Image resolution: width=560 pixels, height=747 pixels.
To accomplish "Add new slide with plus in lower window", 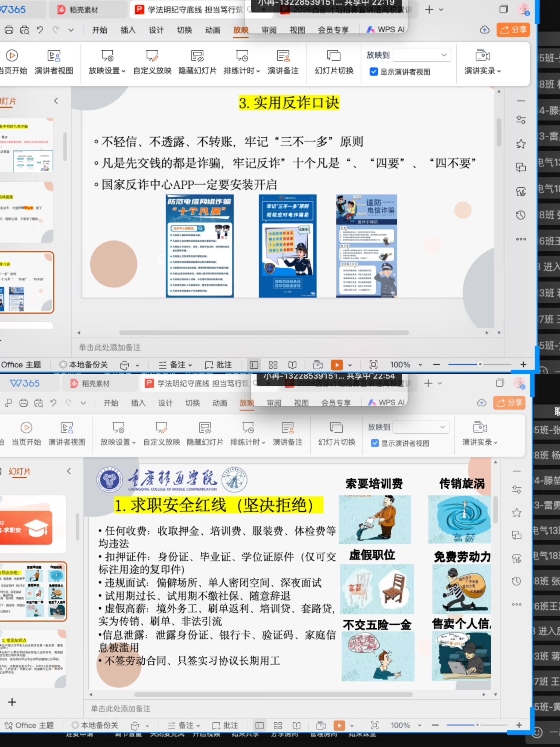I will pos(12,702).
